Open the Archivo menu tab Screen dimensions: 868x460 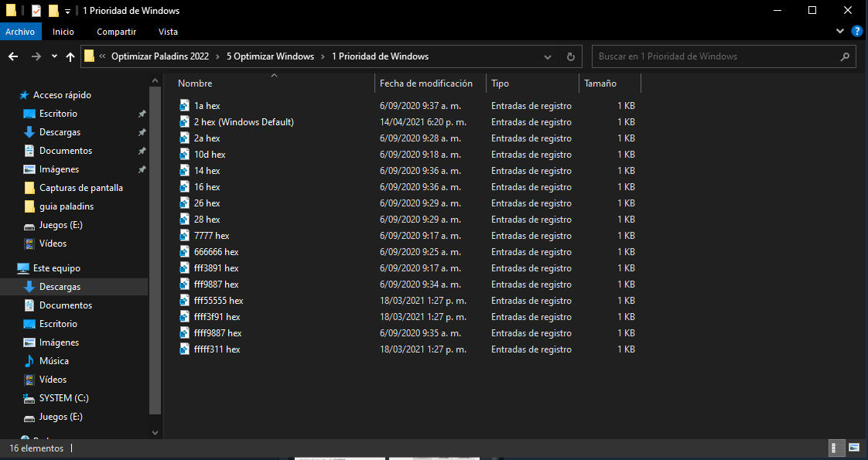pos(20,32)
